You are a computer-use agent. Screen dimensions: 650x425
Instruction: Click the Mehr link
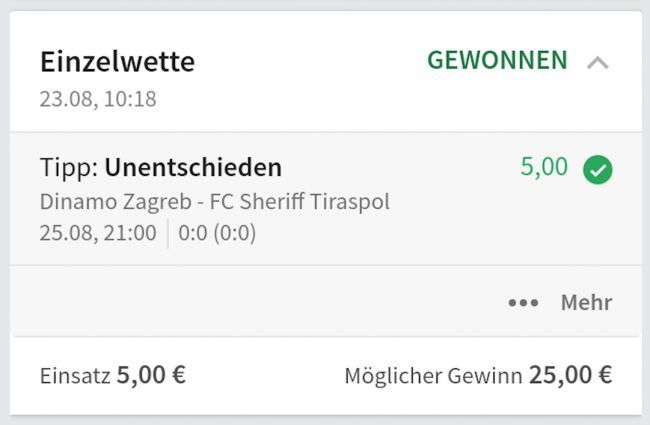586,303
